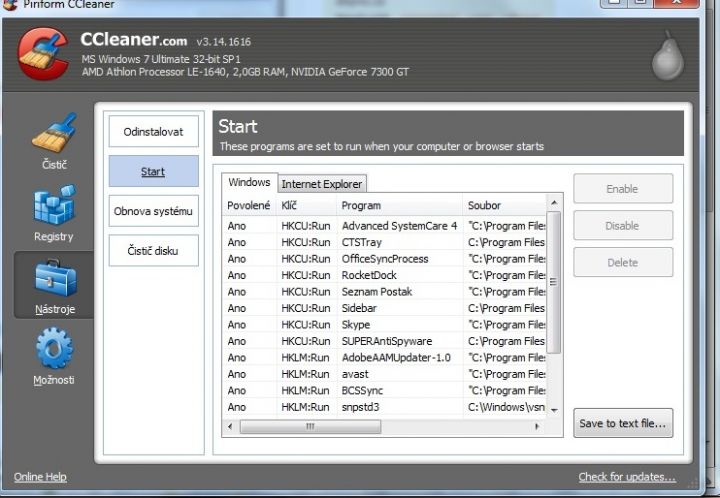
Task: Open the Odinstalovat panel
Action: [x=153, y=132]
